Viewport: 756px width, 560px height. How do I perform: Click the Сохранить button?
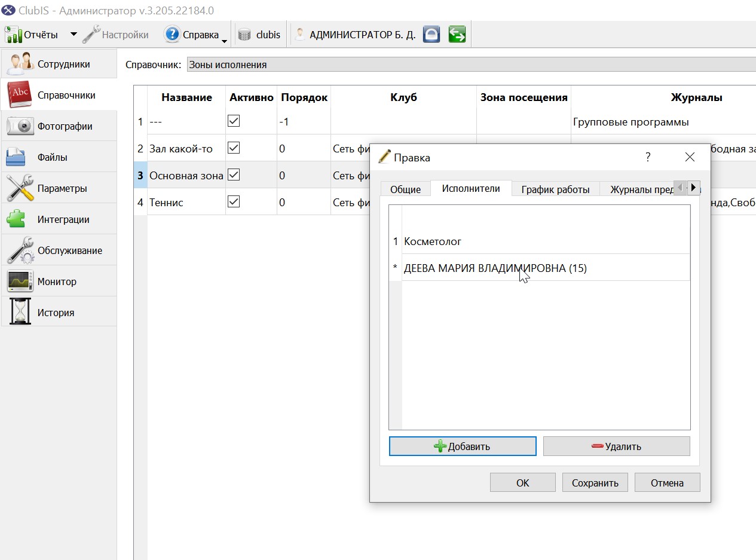point(595,483)
